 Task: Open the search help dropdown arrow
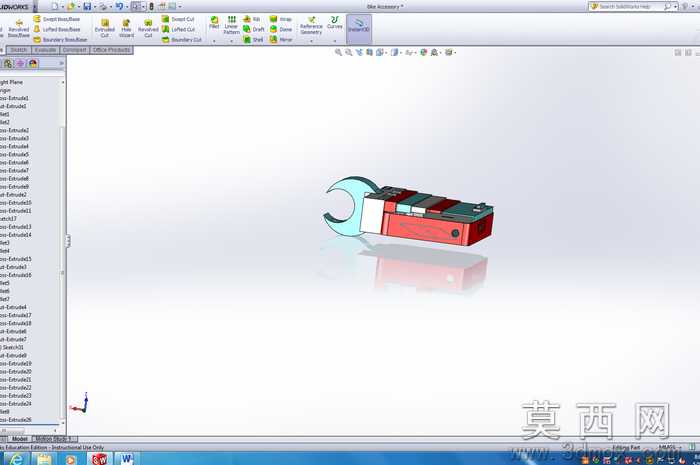(675, 7)
